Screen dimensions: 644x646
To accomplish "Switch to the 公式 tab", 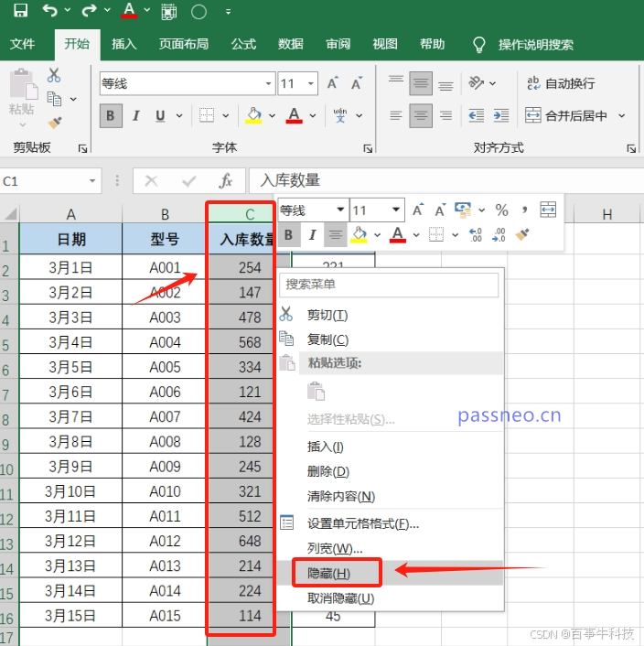I will click(243, 44).
